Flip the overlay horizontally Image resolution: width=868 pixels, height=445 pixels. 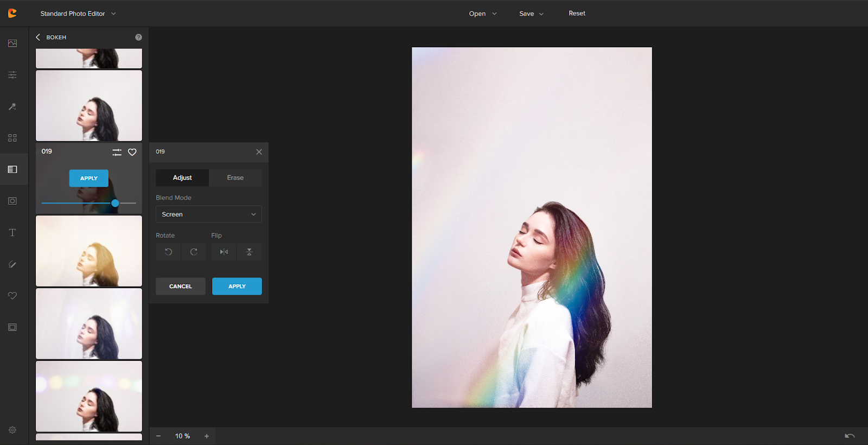224,252
